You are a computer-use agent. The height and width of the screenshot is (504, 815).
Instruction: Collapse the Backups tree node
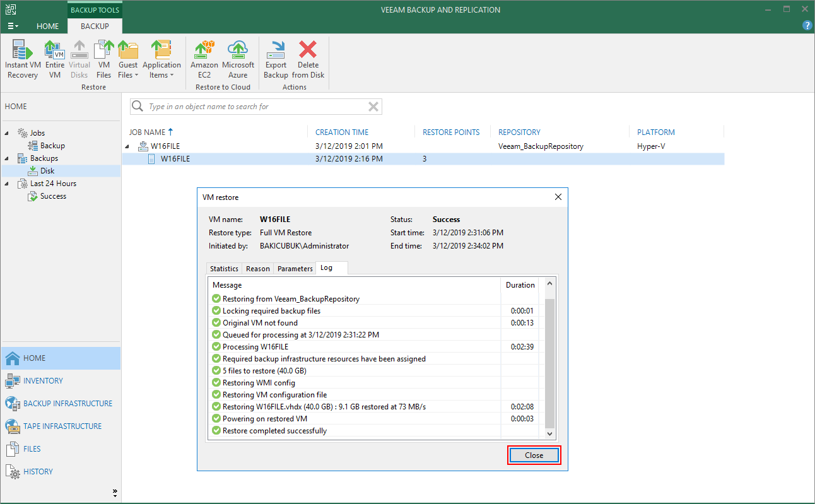click(8, 158)
